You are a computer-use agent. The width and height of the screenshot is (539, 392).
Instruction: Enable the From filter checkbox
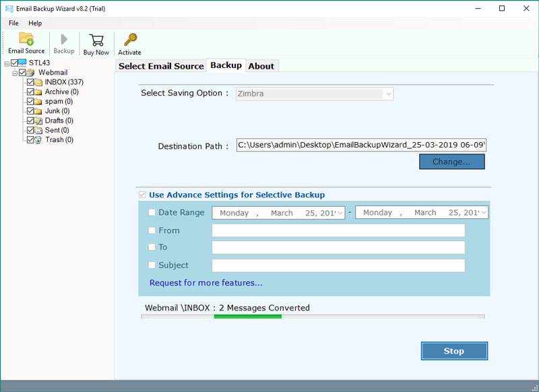(x=152, y=230)
